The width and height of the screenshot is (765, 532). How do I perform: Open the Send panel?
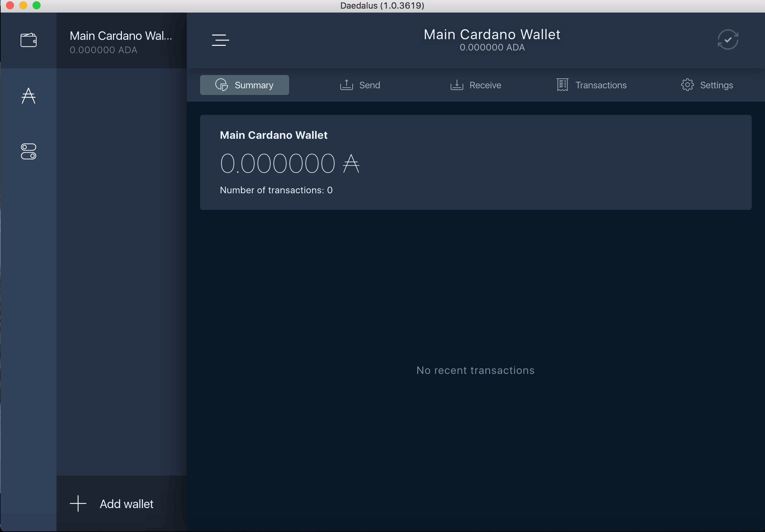click(x=360, y=85)
